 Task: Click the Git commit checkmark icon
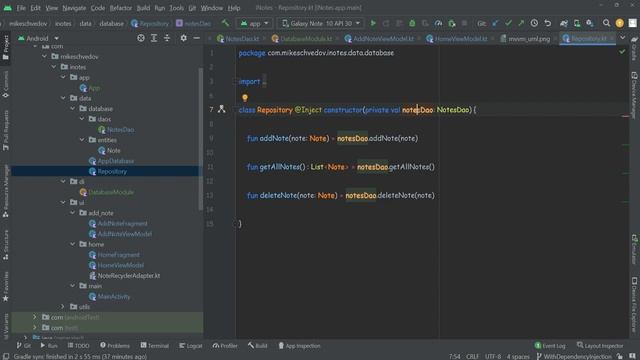(508, 23)
